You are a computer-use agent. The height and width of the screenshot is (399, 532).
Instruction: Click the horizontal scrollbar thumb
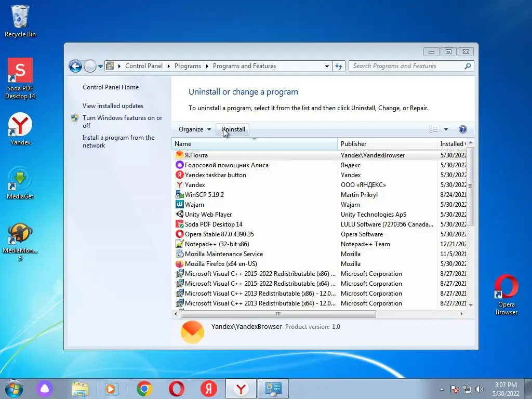pos(278,314)
